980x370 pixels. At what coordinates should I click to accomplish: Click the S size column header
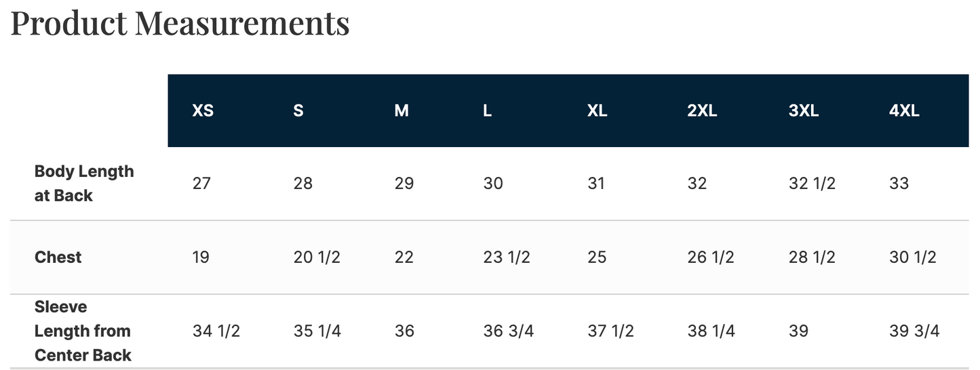(298, 111)
